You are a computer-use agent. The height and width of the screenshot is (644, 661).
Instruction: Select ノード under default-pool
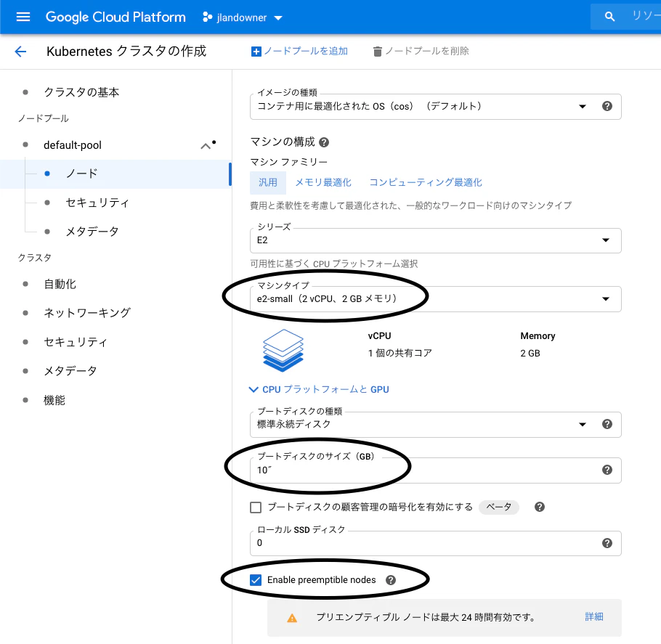click(82, 174)
